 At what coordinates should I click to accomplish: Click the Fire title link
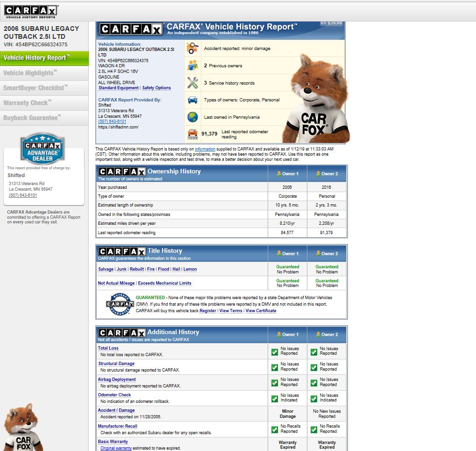[151, 269]
